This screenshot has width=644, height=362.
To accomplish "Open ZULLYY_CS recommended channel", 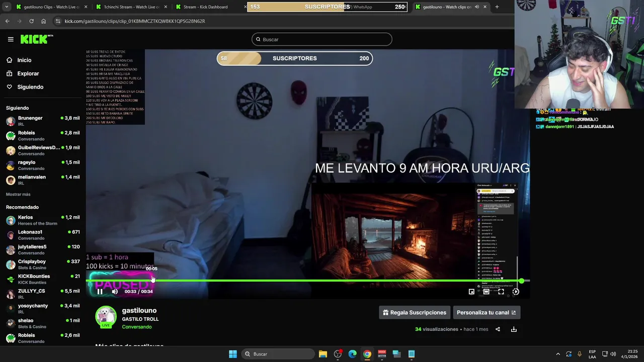I will coord(43,294).
